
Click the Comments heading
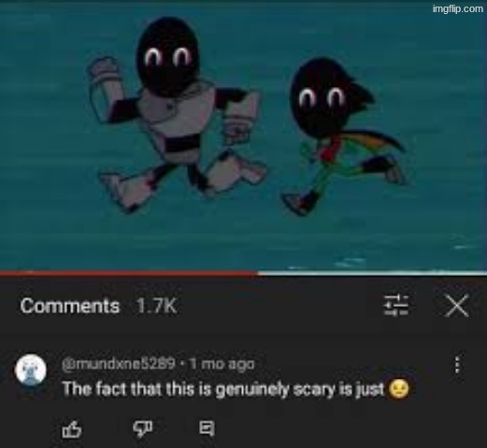pyautogui.click(x=70, y=306)
